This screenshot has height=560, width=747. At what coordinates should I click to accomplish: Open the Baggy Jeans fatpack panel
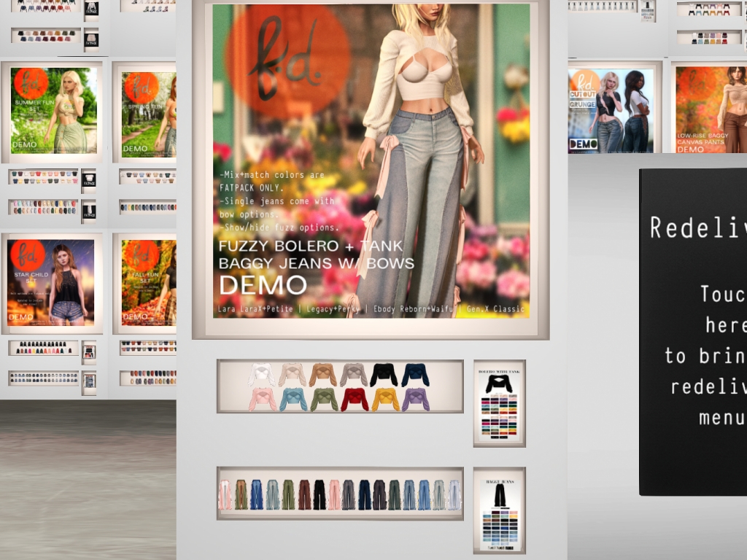click(499, 510)
